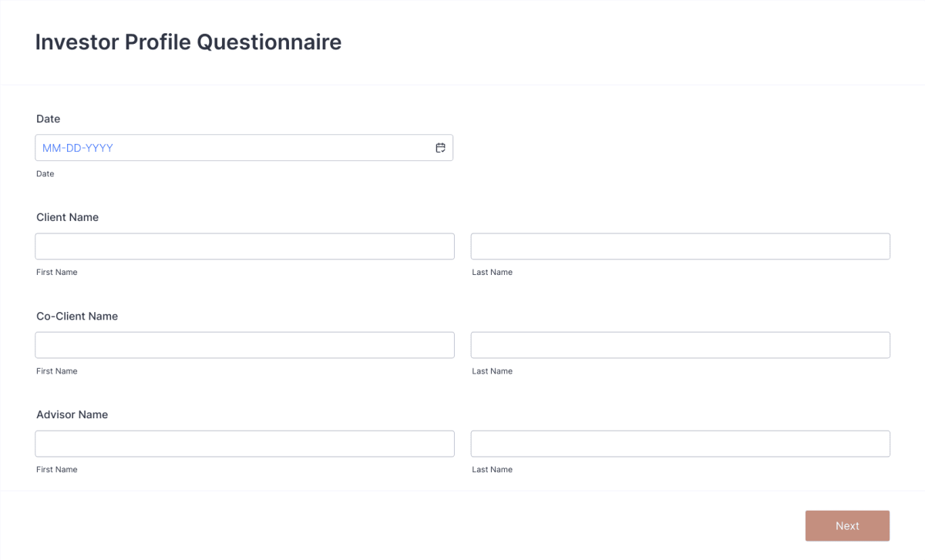
Task: Click the Last Name label under Advisor Name
Action: pos(492,469)
